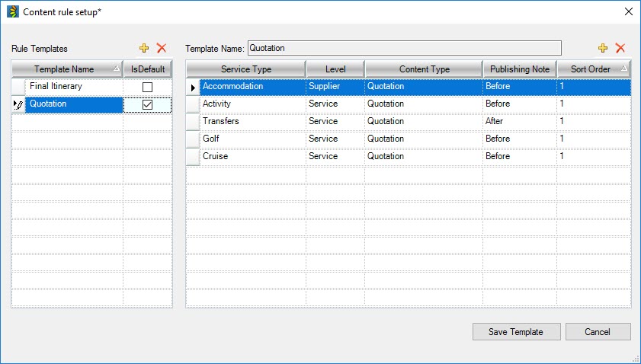This screenshot has height=364, width=641.
Task: Click the Publishing Note column header
Action: (x=519, y=69)
